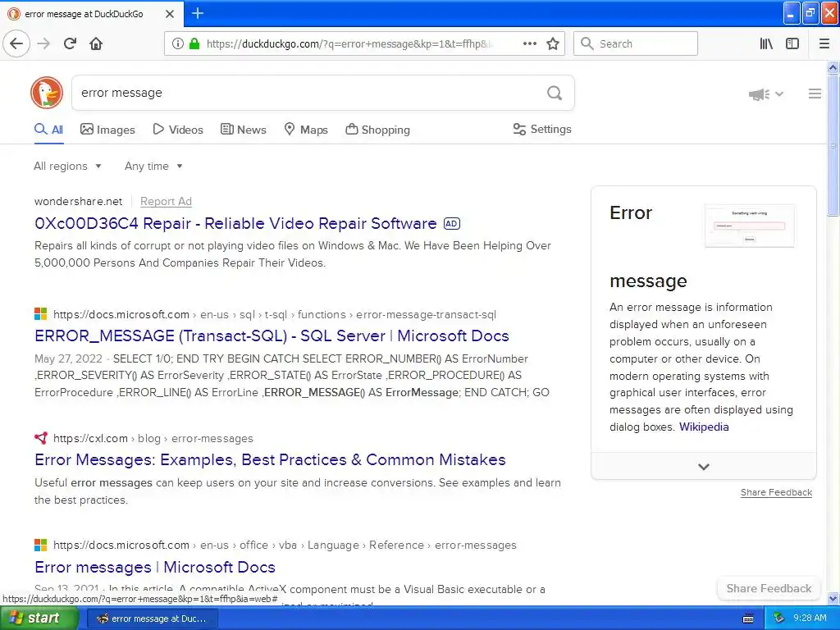
Task: Switch to the News tab
Action: 243,130
